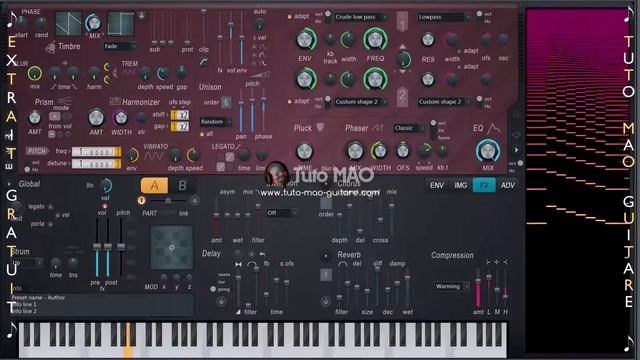Click the Reverb power knob icon
Viewport: 640px width, 360px height.
325,302
